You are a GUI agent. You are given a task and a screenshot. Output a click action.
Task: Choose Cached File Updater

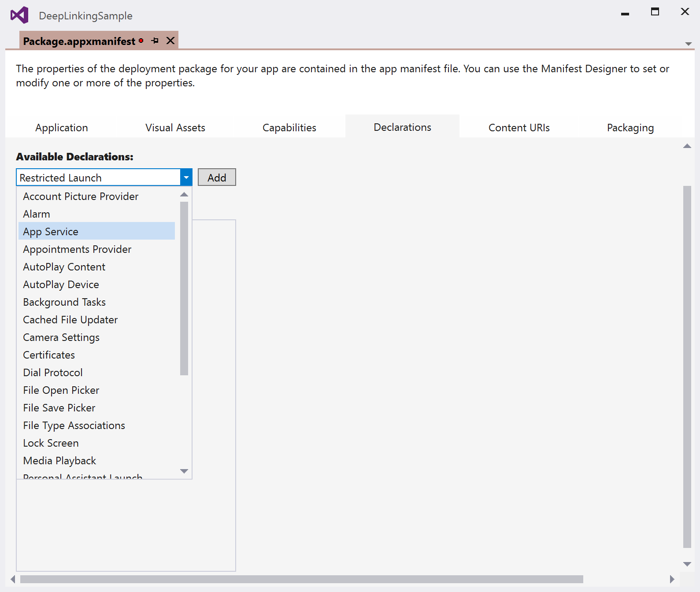pos(97,320)
